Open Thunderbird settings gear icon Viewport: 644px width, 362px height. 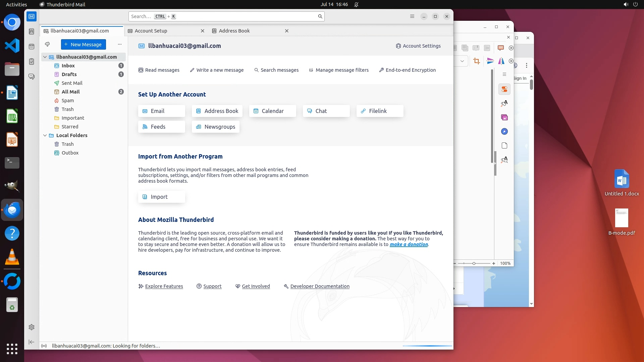32,327
